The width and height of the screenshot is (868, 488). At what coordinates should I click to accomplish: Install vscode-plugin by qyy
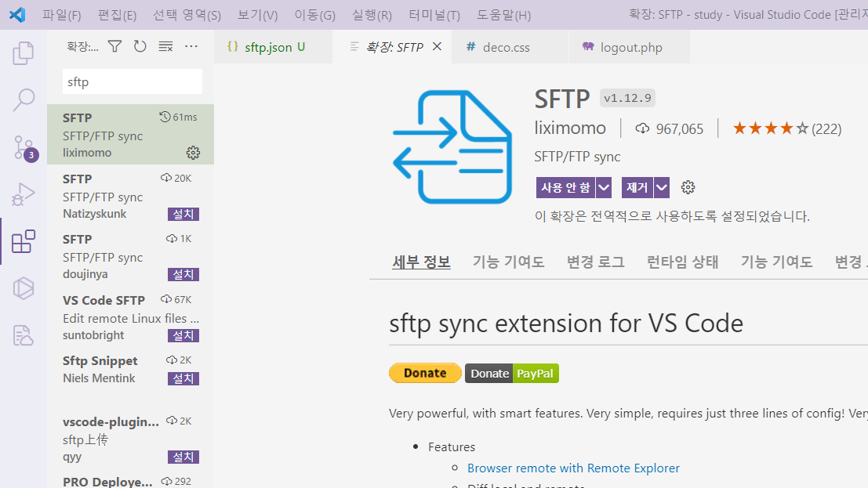[183, 457]
